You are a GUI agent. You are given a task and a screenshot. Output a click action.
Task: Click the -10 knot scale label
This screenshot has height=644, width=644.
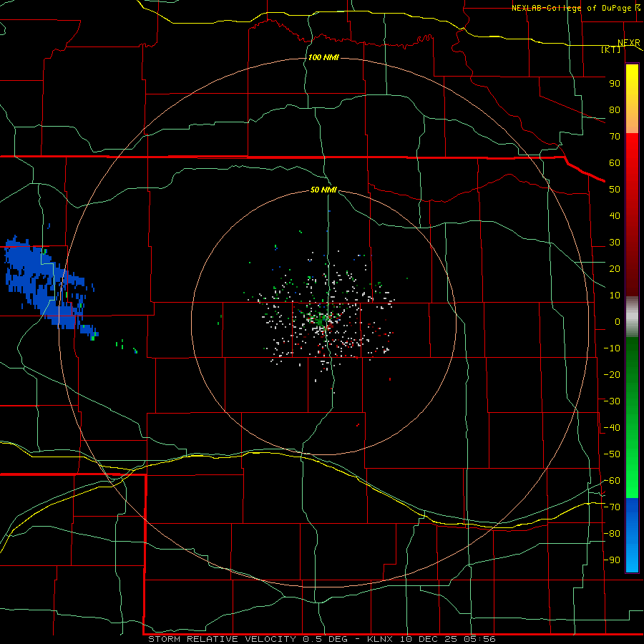pyautogui.click(x=612, y=348)
